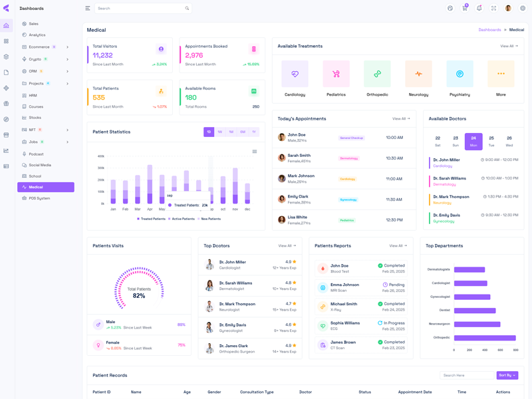Viewport: 532px width, 399px height.
Task: Click the notification bell icon
Action: click(x=479, y=9)
